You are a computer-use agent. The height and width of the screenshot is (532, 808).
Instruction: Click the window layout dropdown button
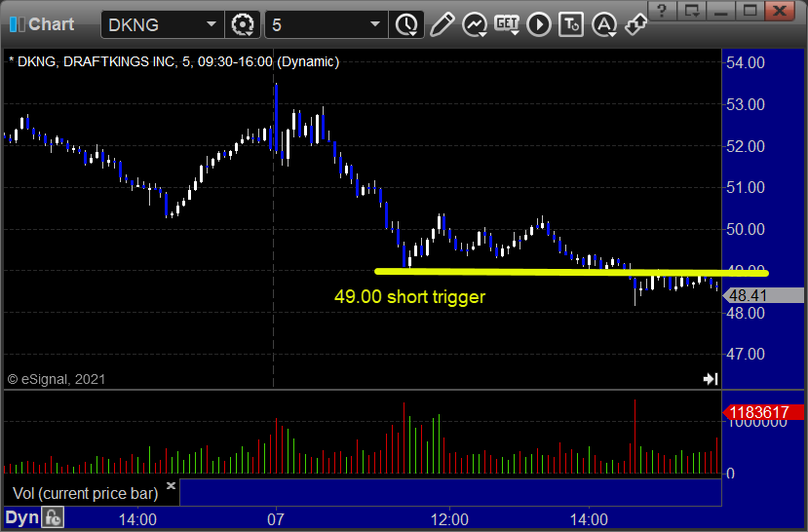[x=692, y=11]
